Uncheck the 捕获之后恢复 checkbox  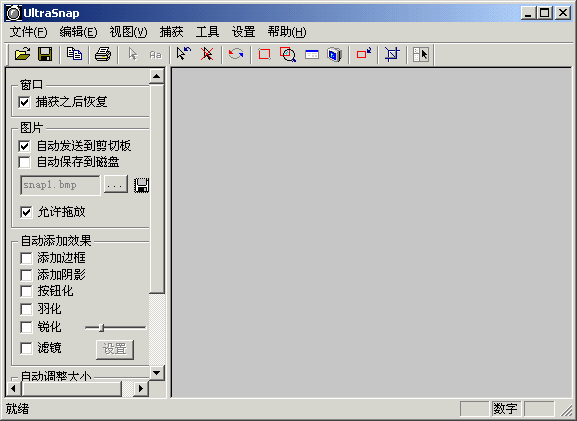point(24,102)
